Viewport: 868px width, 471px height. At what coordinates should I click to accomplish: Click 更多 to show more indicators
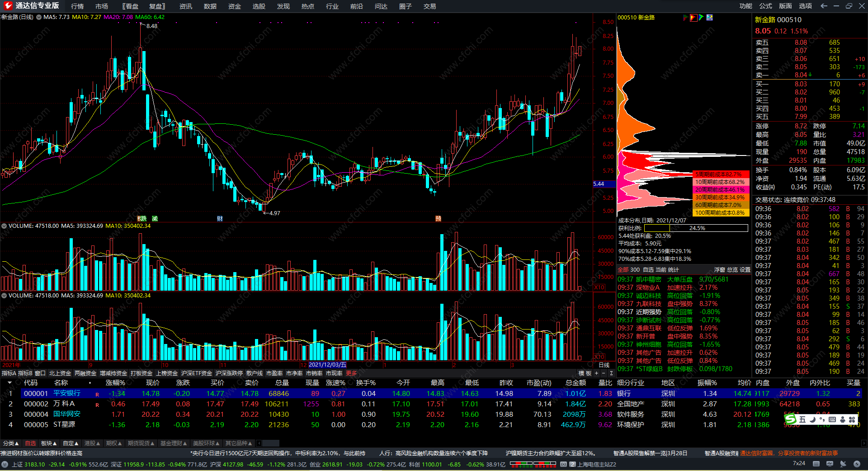click(x=351, y=373)
